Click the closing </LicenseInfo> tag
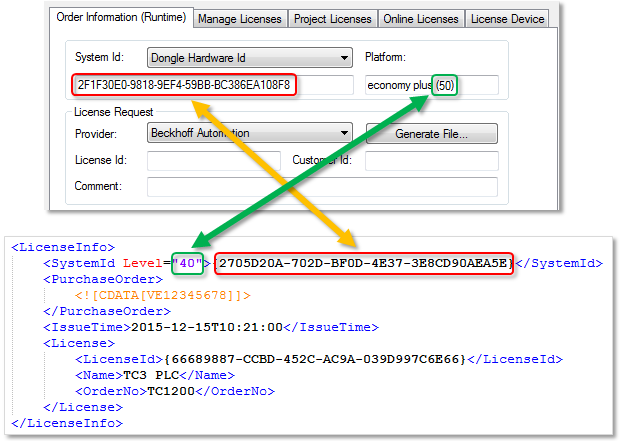The height and width of the screenshot is (441, 621). [67, 423]
